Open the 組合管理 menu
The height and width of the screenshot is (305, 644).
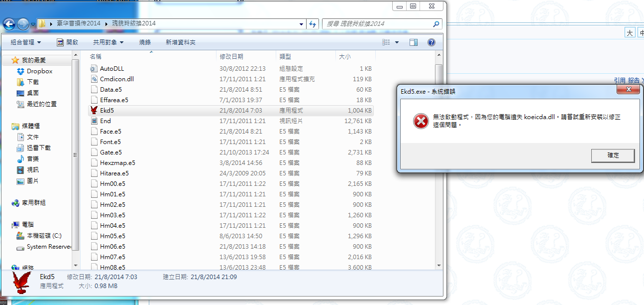25,42
